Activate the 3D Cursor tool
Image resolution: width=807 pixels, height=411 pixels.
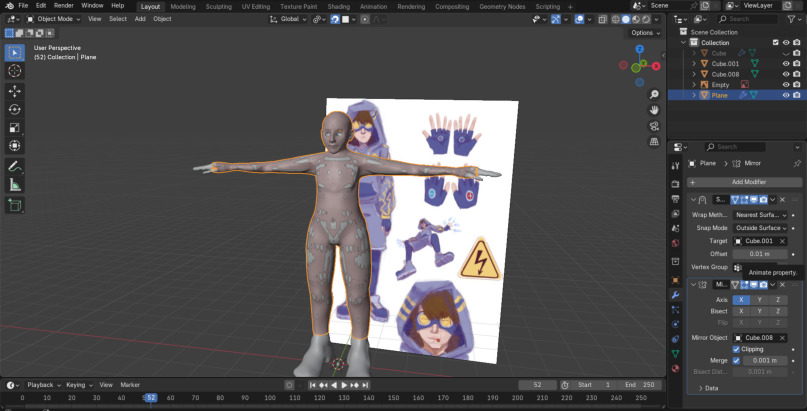pos(15,71)
